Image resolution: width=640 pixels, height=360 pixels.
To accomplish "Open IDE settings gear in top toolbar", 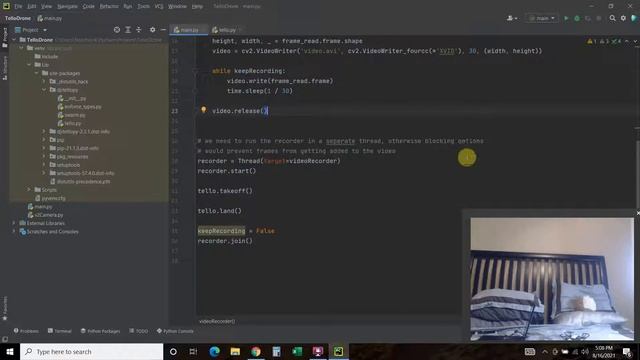I will [623, 18].
